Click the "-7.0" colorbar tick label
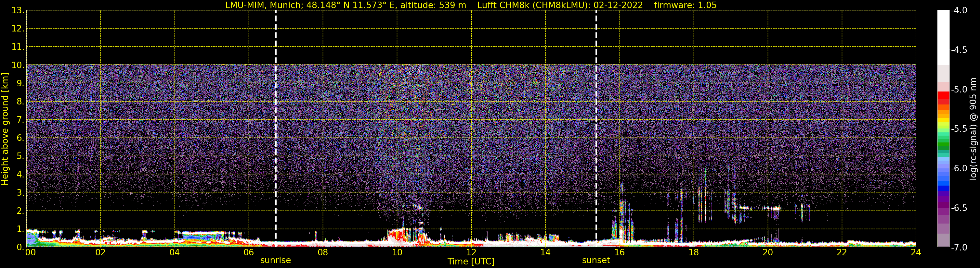 (959, 248)
